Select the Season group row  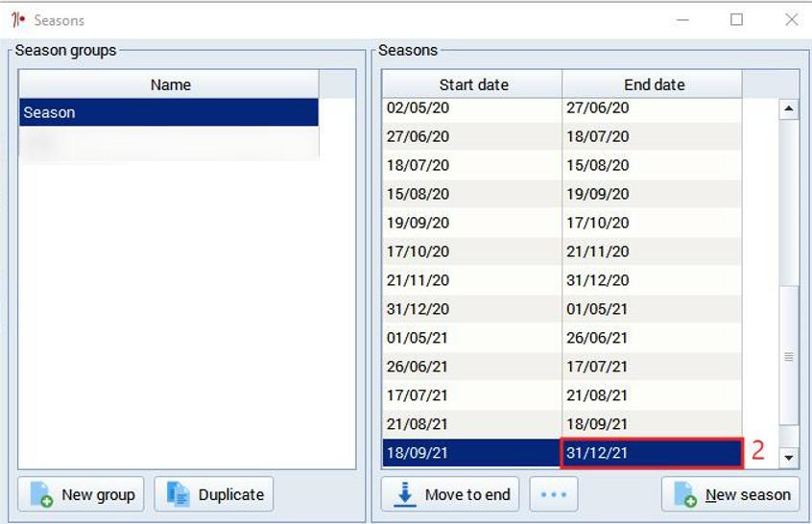(169, 112)
